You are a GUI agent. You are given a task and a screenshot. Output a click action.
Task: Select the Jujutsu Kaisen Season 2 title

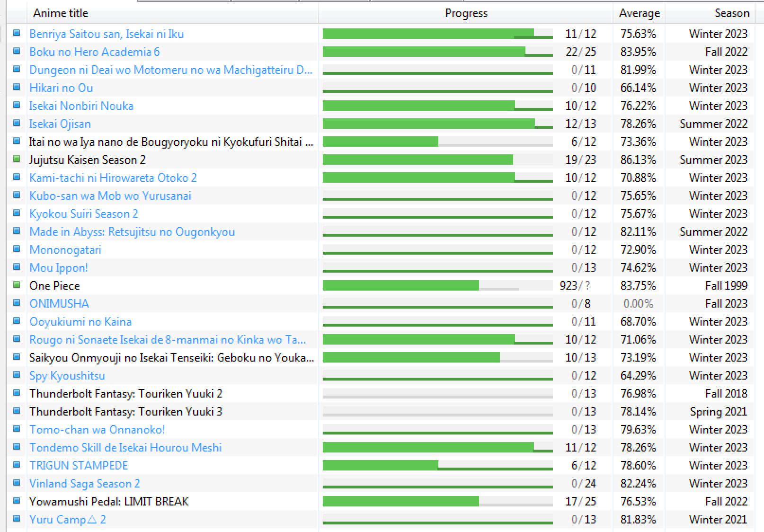pyautogui.click(x=88, y=160)
